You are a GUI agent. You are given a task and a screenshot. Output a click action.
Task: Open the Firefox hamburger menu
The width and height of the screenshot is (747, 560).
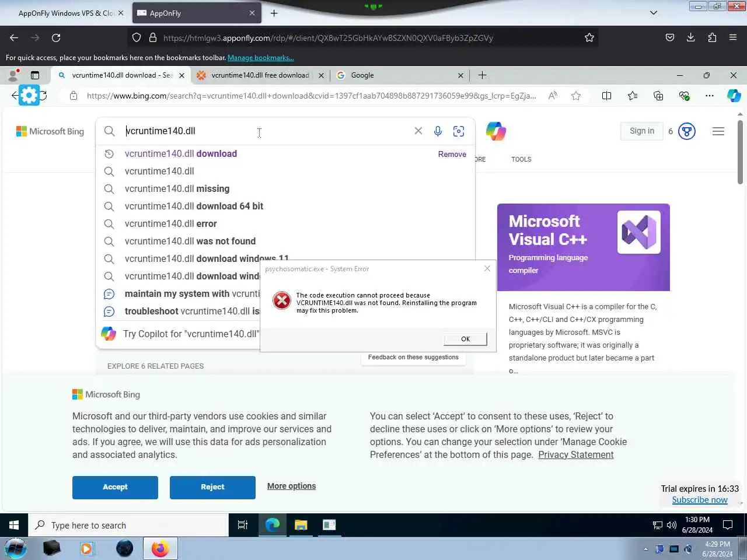point(733,37)
